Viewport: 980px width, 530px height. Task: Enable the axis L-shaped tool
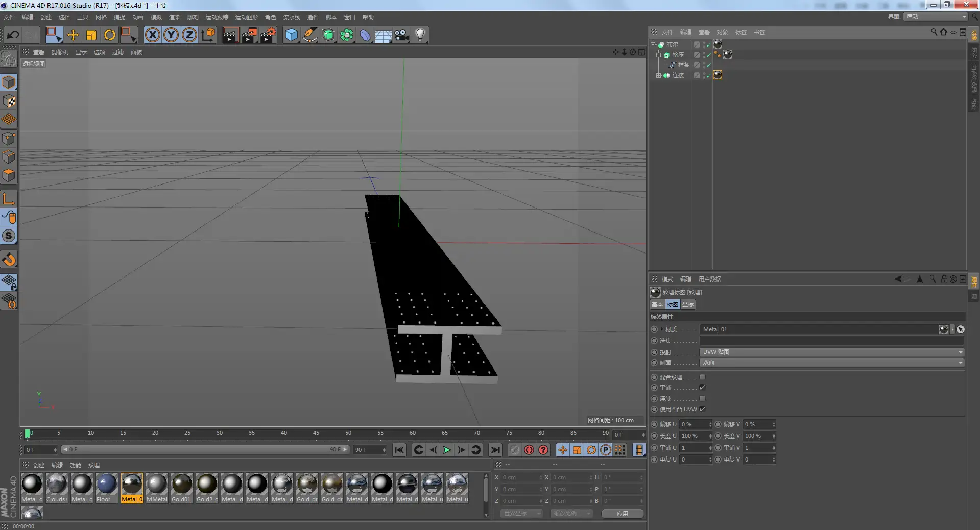(x=9, y=199)
